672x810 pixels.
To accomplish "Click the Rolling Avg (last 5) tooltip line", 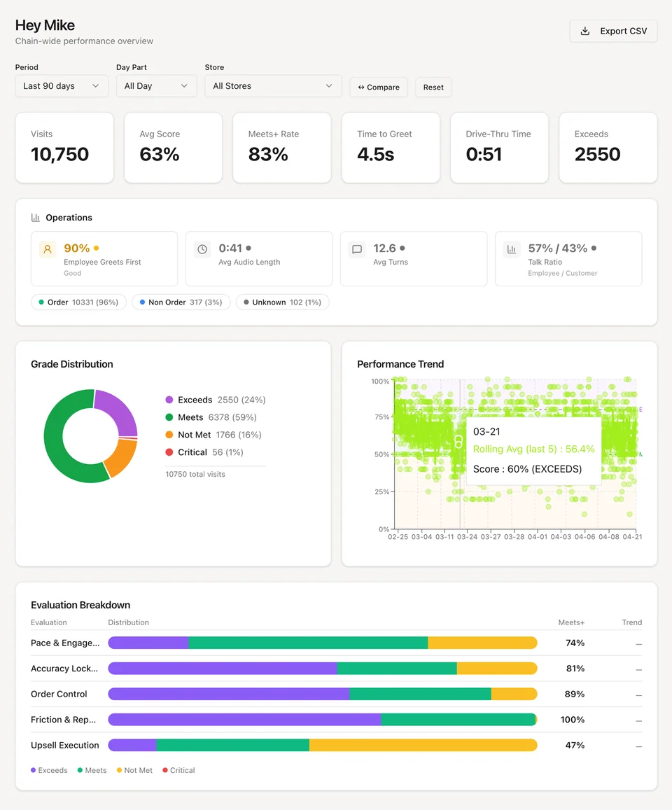I will click(x=533, y=449).
